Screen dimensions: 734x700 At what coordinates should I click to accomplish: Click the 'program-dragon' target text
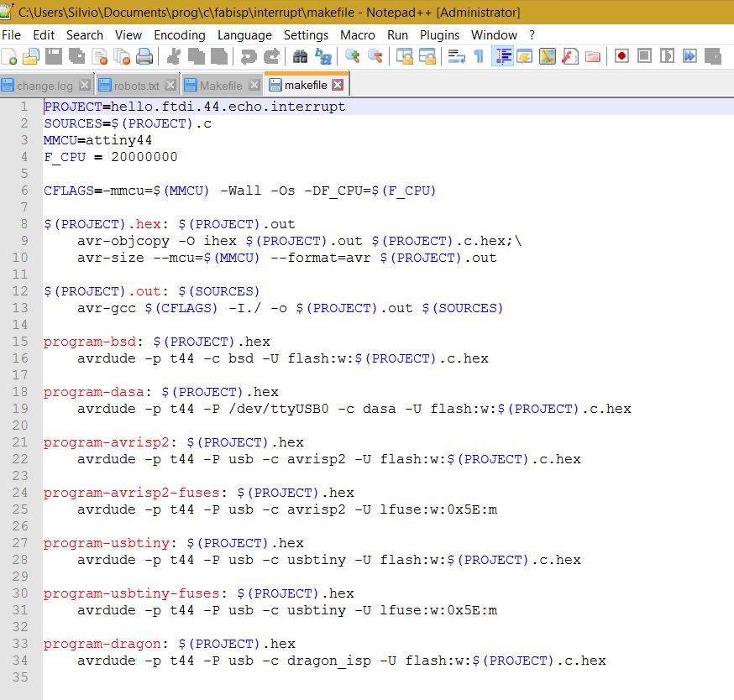(102, 644)
